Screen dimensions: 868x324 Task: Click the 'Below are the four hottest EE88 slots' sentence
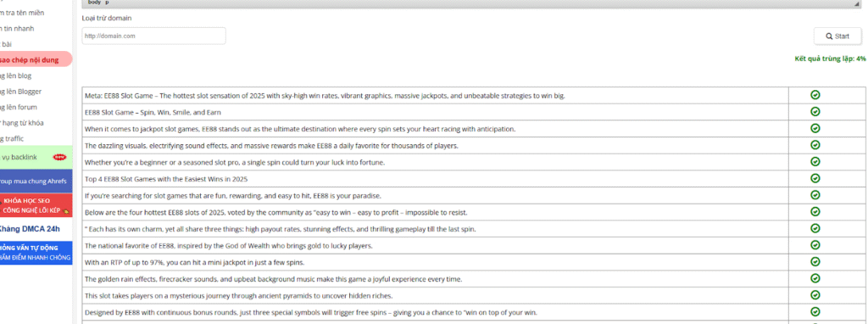276,212
